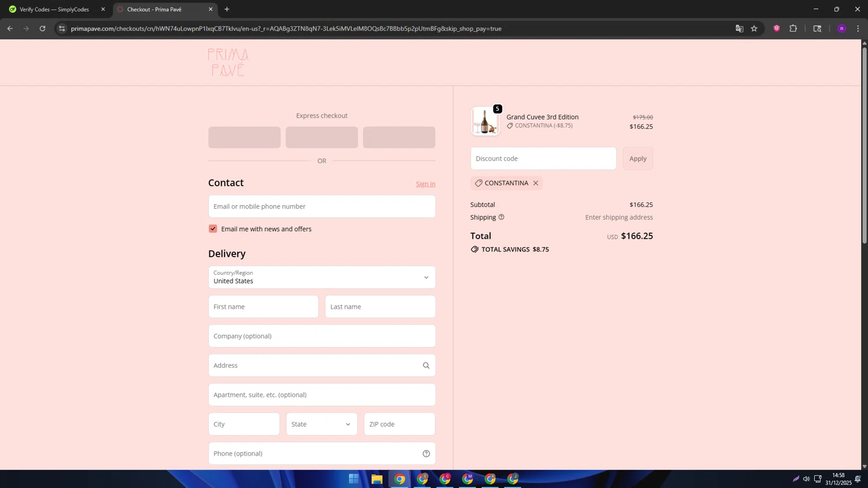Open the State dropdown
Image resolution: width=868 pixels, height=488 pixels.
pyautogui.click(x=322, y=424)
